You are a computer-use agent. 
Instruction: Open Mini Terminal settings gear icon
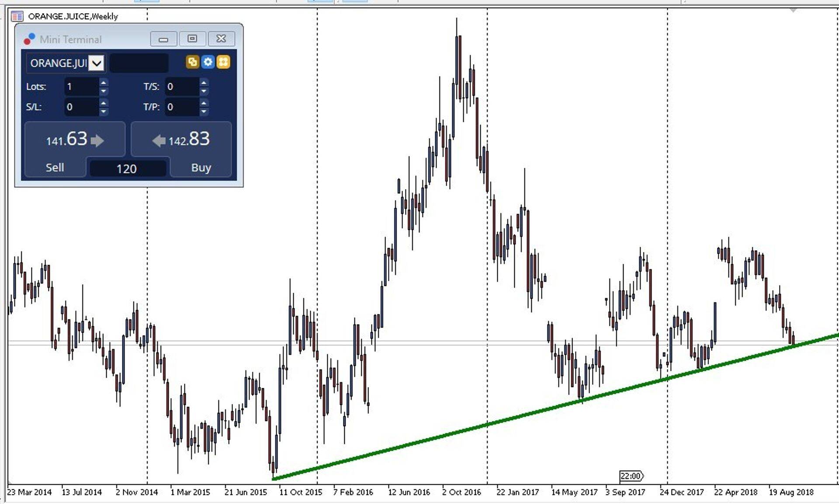[208, 62]
